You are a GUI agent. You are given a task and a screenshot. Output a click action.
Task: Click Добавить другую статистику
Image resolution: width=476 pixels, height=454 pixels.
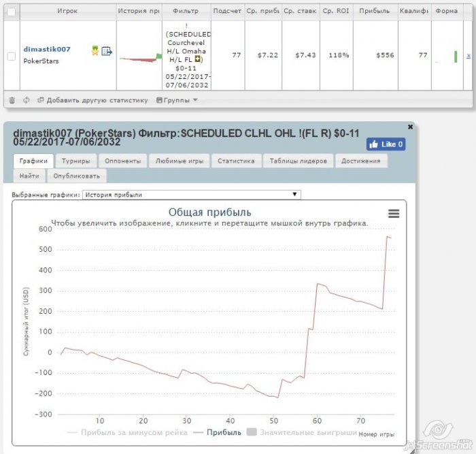click(92, 100)
